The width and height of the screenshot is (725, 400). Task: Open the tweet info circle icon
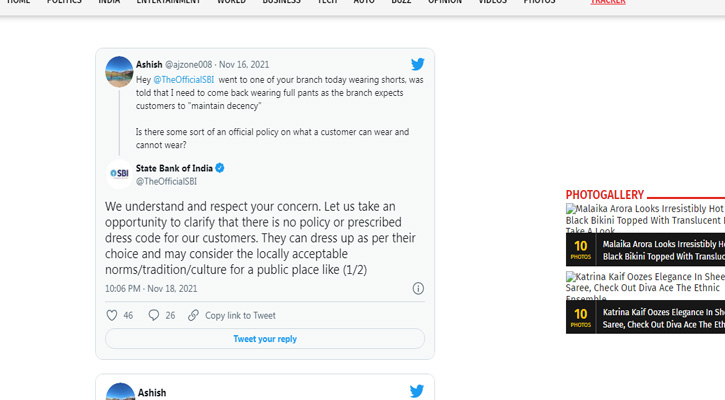coord(418,288)
